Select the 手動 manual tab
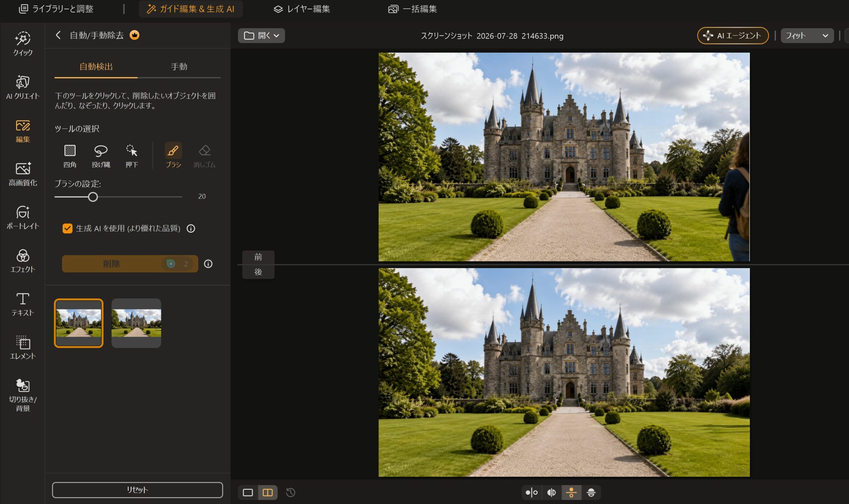Viewport: 849px width, 504px height. [x=179, y=67]
